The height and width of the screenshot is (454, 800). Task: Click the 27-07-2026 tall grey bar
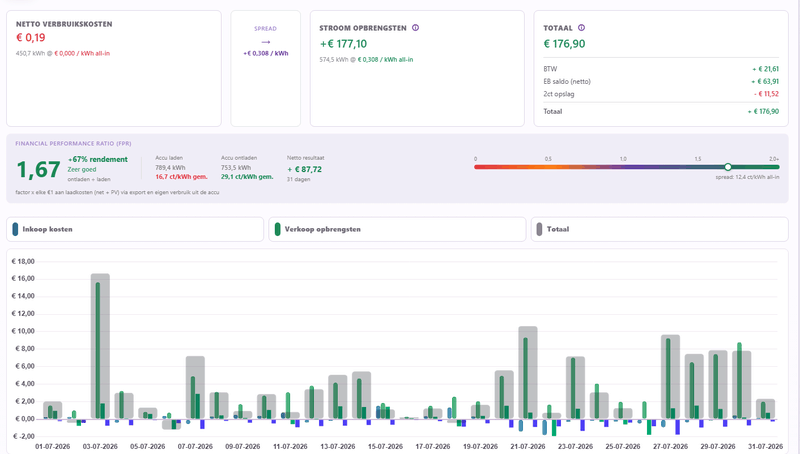(x=670, y=376)
